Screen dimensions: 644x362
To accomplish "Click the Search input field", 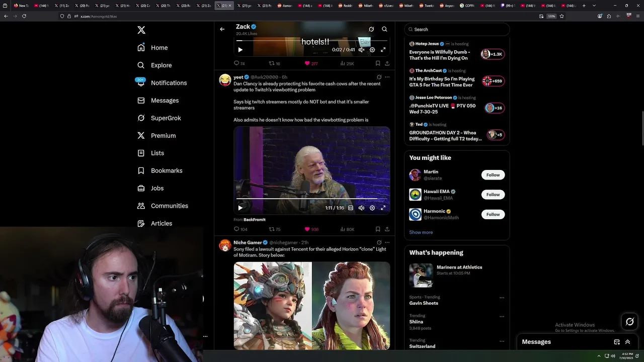I will [x=457, y=29].
